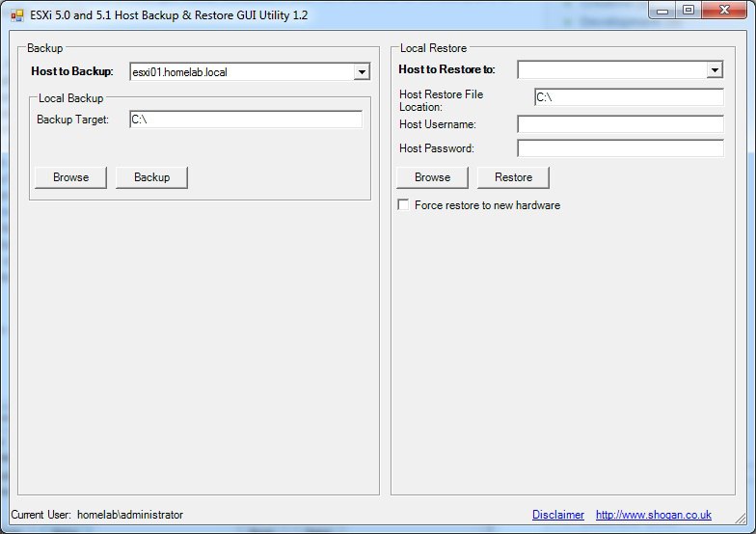The height and width of the screenshot is (534, 756).
Task: Minimize the utility window
Action: 661,10
